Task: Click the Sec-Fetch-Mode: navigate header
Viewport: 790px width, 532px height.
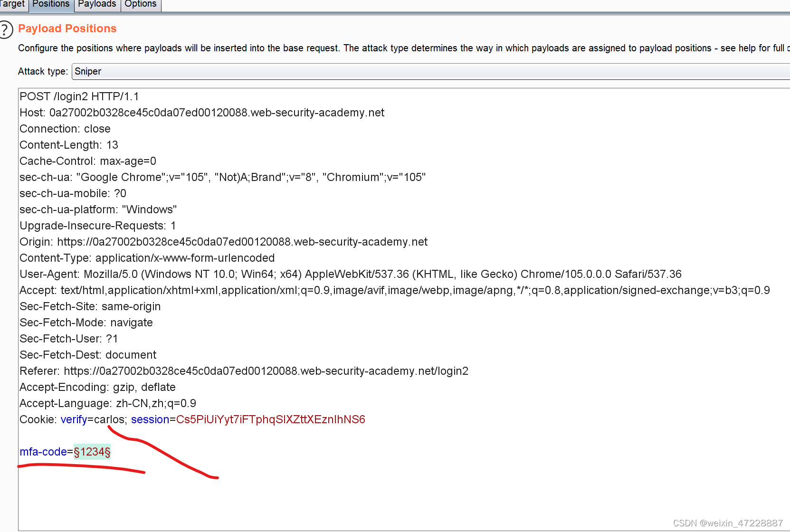Action: click(x=86, y=323)
